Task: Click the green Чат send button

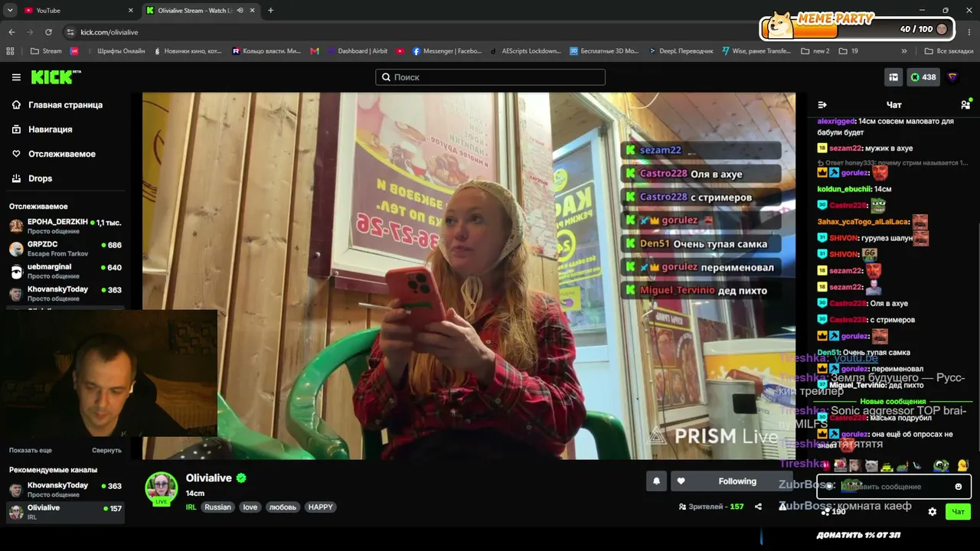Action: 958,512
